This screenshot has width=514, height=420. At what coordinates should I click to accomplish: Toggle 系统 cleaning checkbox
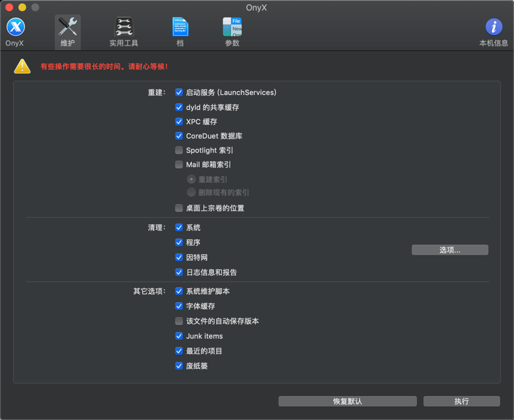tap(179, 228)
